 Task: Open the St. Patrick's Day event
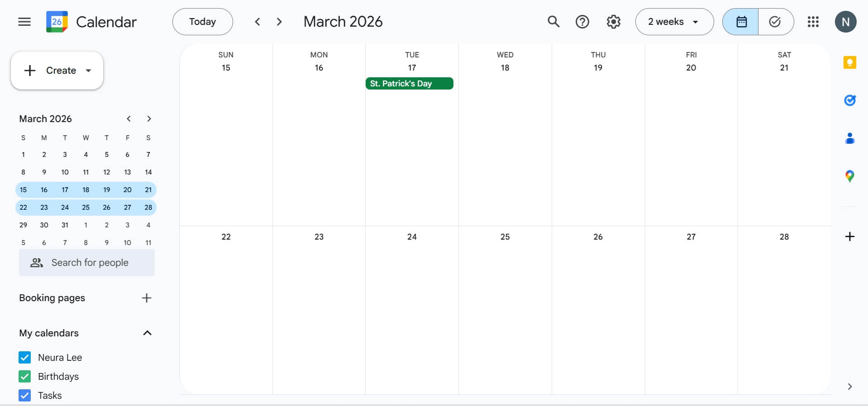pos(409,83)
